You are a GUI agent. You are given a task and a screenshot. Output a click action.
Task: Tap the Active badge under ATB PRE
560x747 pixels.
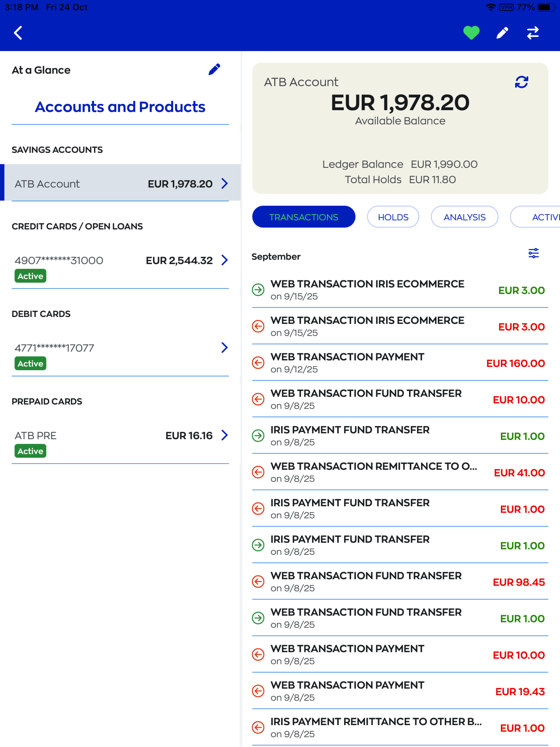(30, 451)
